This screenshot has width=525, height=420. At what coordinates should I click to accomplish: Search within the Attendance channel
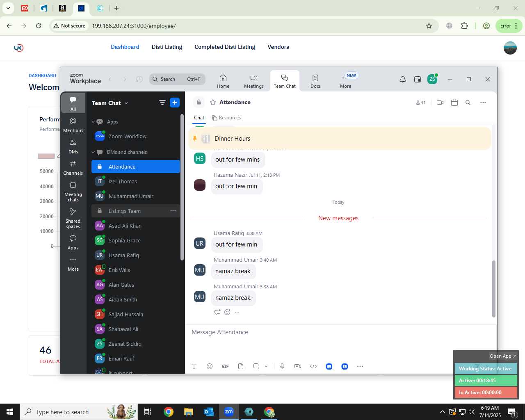pos(468,103)
